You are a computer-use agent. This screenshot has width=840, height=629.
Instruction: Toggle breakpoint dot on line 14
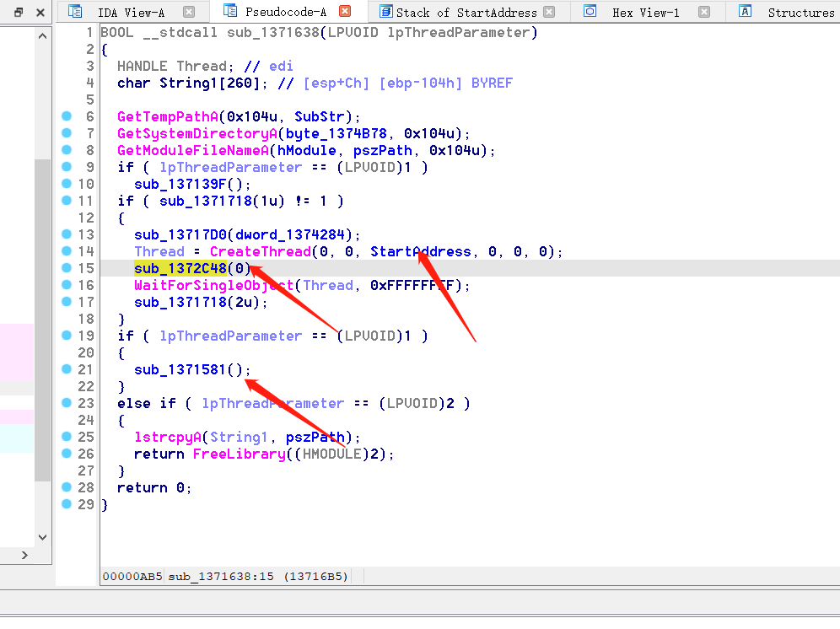pyautogui.click(x=67, y=250)
